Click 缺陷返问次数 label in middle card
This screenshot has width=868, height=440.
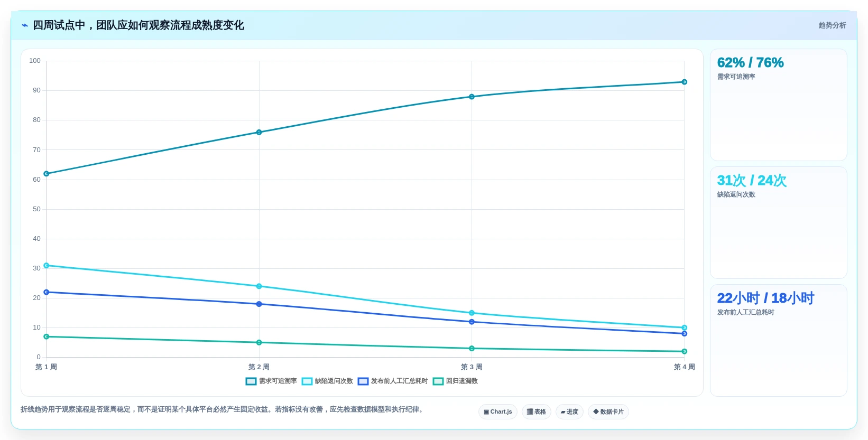coord(736,195)
